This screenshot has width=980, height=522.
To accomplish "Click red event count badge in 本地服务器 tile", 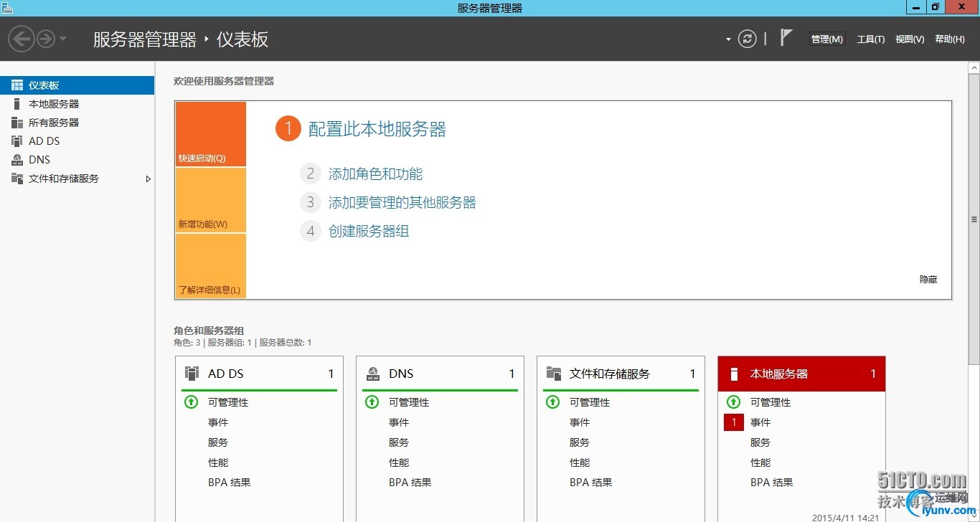I will (x=734, y=422).
